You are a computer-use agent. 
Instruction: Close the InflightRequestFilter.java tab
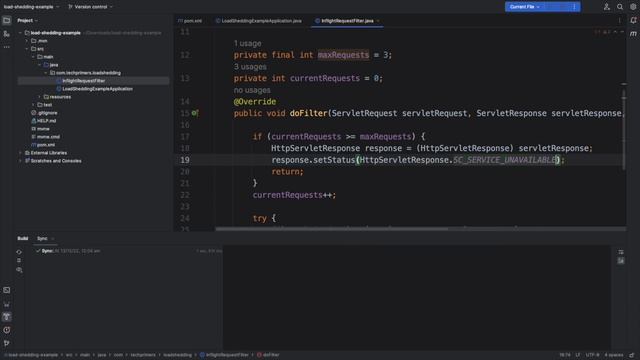point(378,21)
